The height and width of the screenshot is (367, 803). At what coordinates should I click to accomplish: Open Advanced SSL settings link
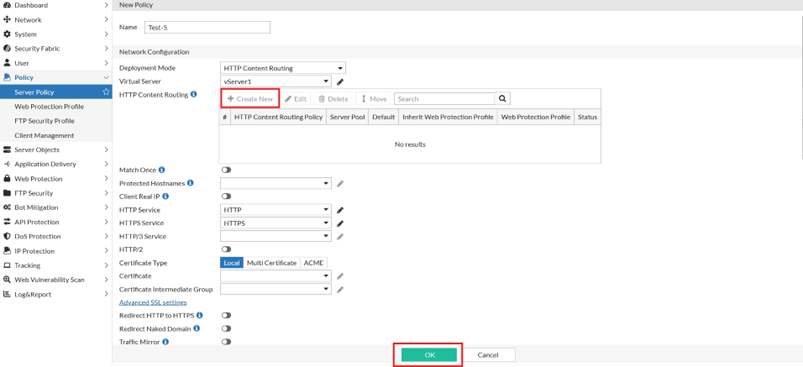[x=153, y=303]
